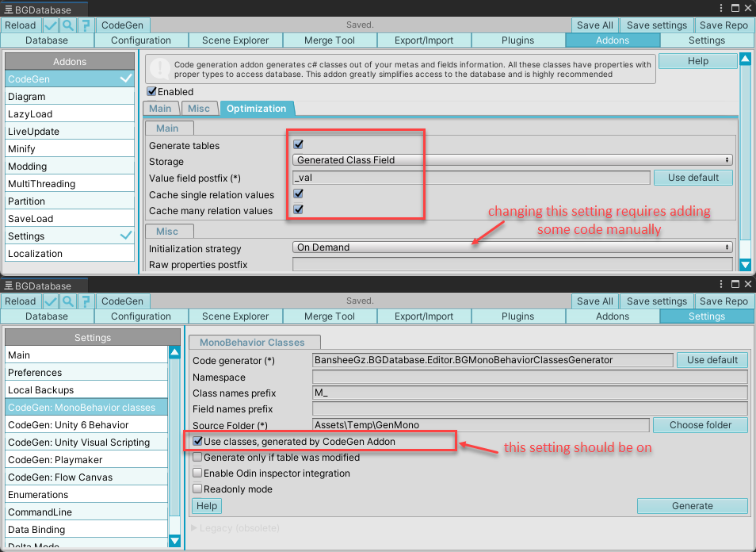
Task: Click Save All in the upper window
Action: tap(595, 25)
